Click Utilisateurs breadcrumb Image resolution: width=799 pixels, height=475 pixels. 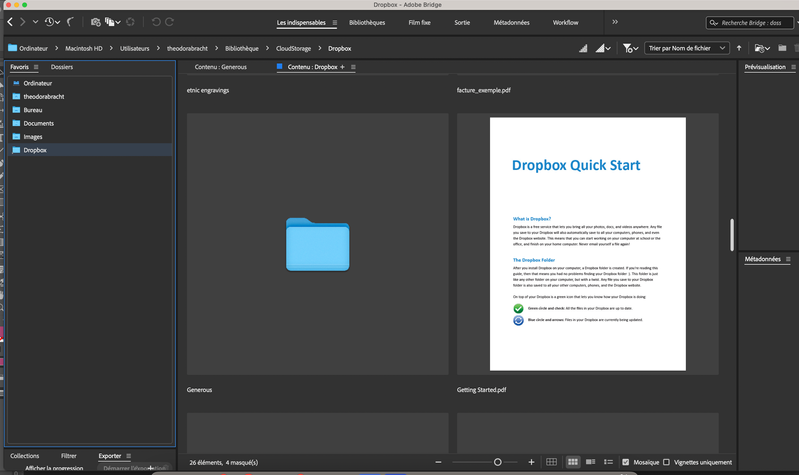point(135,48)
